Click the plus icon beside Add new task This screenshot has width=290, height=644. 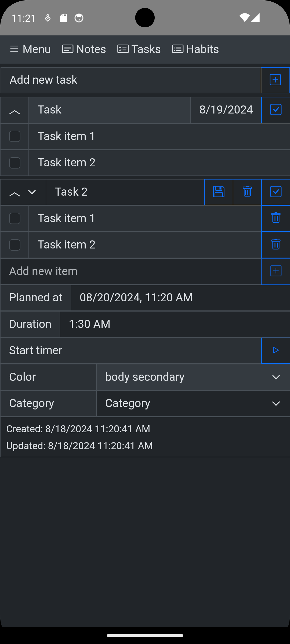coord(275,80)
